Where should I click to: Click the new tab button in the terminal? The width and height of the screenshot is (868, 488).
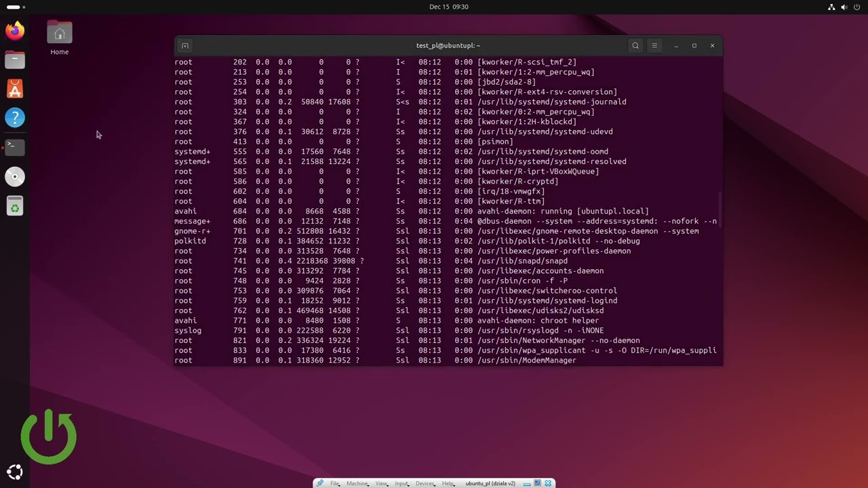click(x=185, y=45)
